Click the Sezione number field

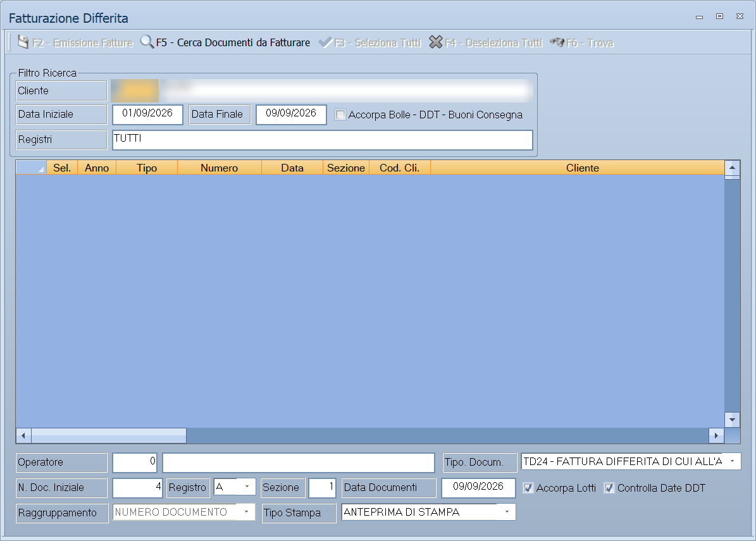pyautogui.click(x=322, y=487)
